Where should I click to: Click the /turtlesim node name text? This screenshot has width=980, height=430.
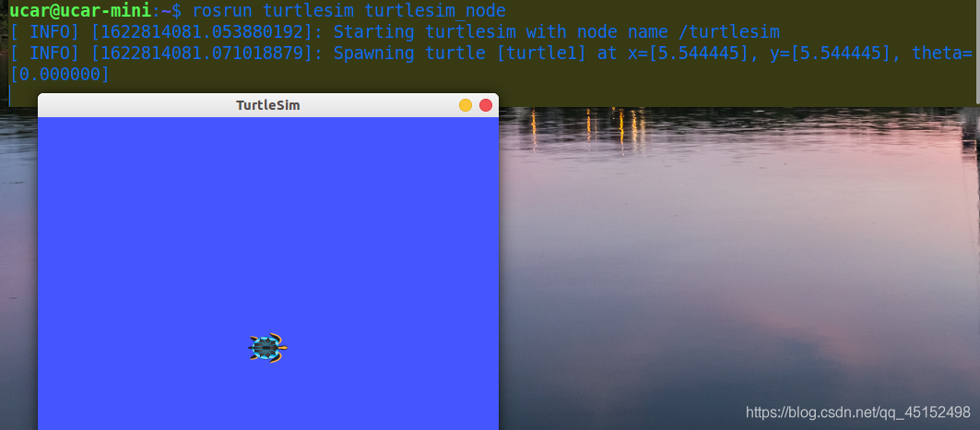(729, 32)
